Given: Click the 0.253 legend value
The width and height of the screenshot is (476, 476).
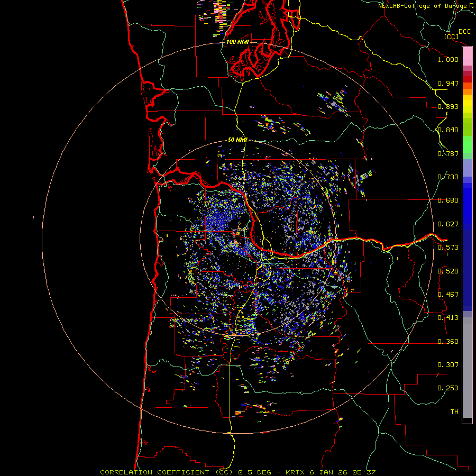Looking at the screenshot, I should click(x=448, y=388).
